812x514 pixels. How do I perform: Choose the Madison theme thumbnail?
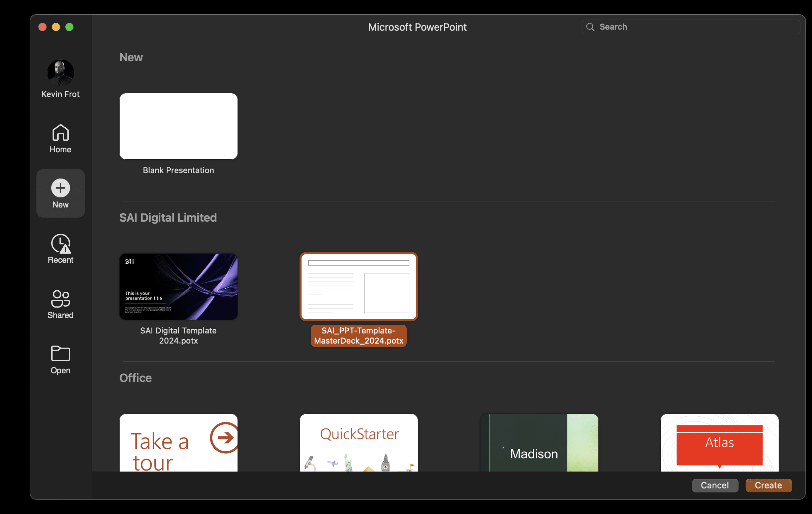click(539, 445)
